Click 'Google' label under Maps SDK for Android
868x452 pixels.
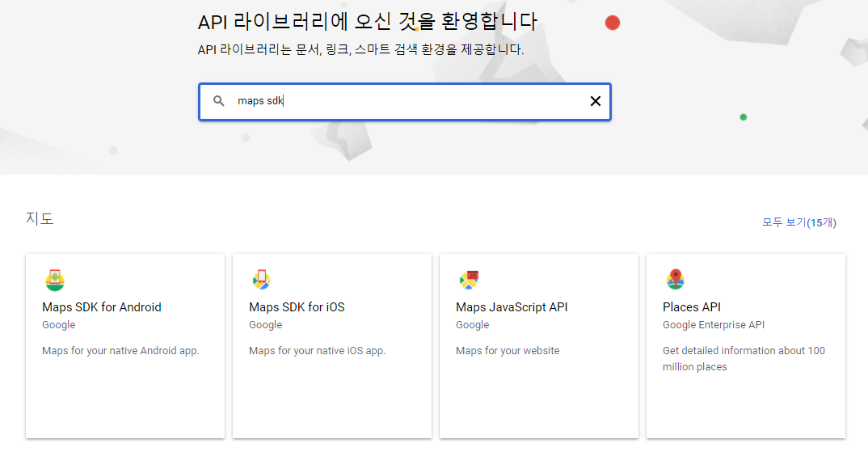(x=59, y=324)
